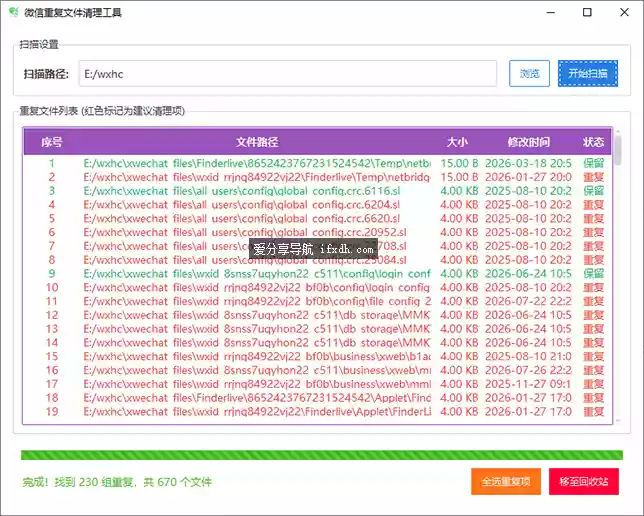Image resolution: width=644 pixels, height=516 pixels.
Task: Select row 11 bf0b config file_config path
Action: [258, 301]
